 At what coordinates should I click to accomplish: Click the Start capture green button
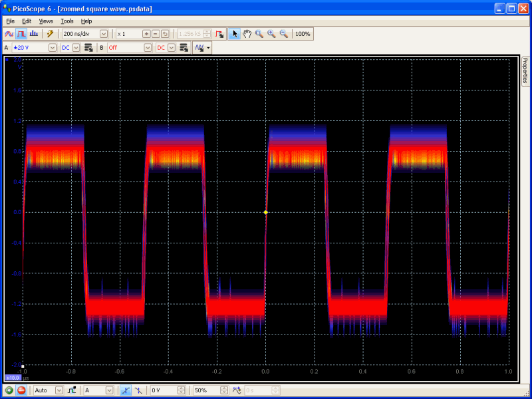(9, 390)
